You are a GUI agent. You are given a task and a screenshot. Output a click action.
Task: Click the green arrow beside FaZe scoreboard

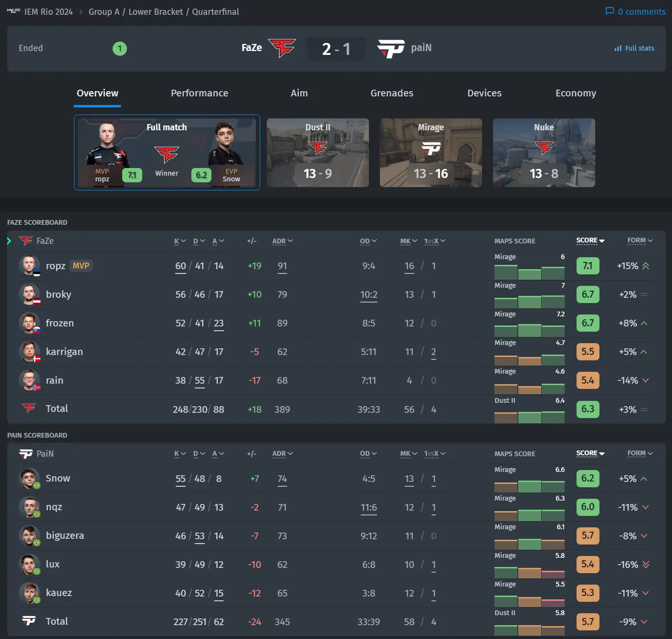click(x=9, y=241)
